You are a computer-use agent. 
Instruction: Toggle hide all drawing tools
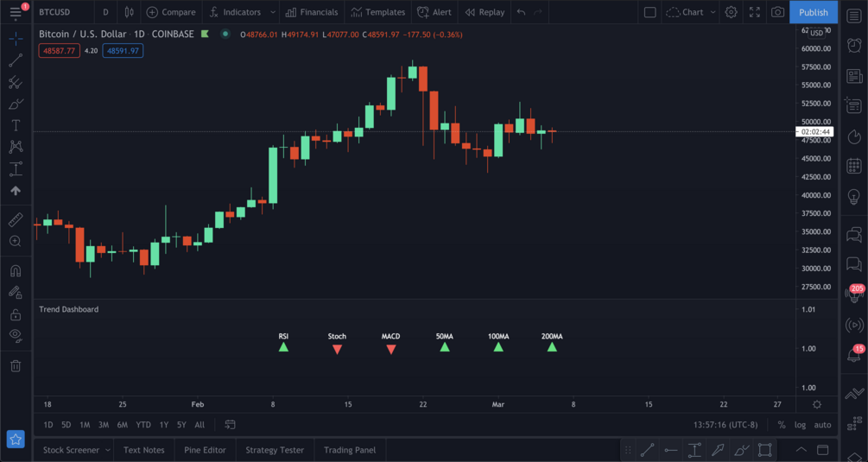point(16,336)
